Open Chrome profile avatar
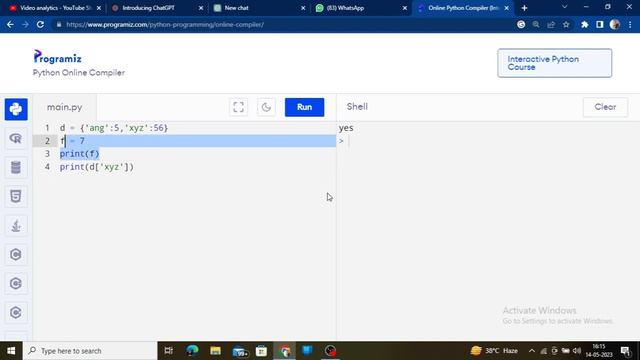640x360 pixels. 615,24
